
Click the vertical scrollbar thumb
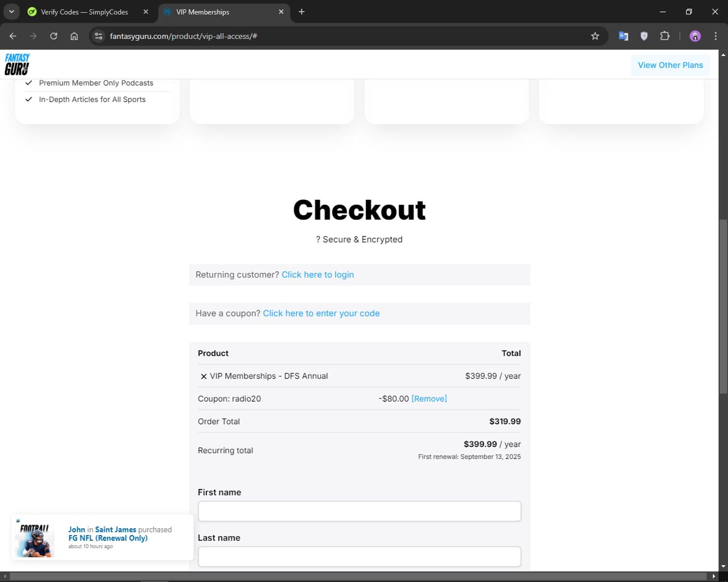(x=723, y=307)
